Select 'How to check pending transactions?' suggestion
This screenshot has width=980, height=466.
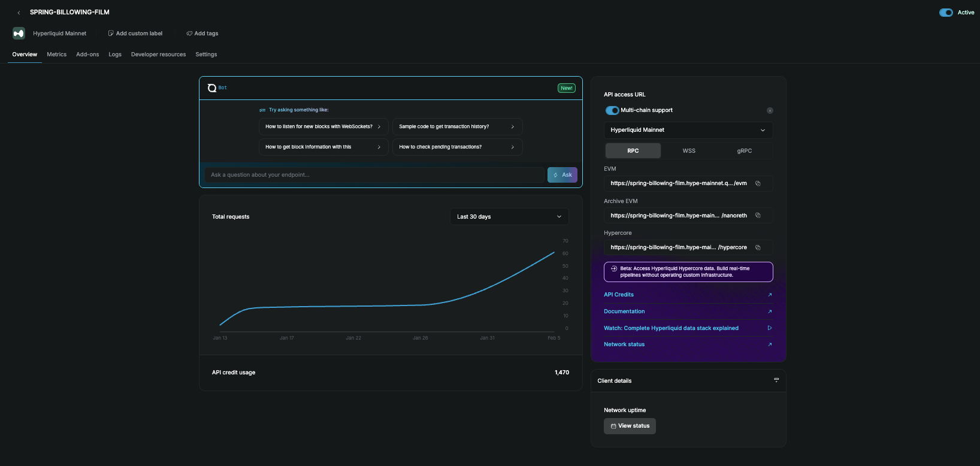[x=457, y=147]
